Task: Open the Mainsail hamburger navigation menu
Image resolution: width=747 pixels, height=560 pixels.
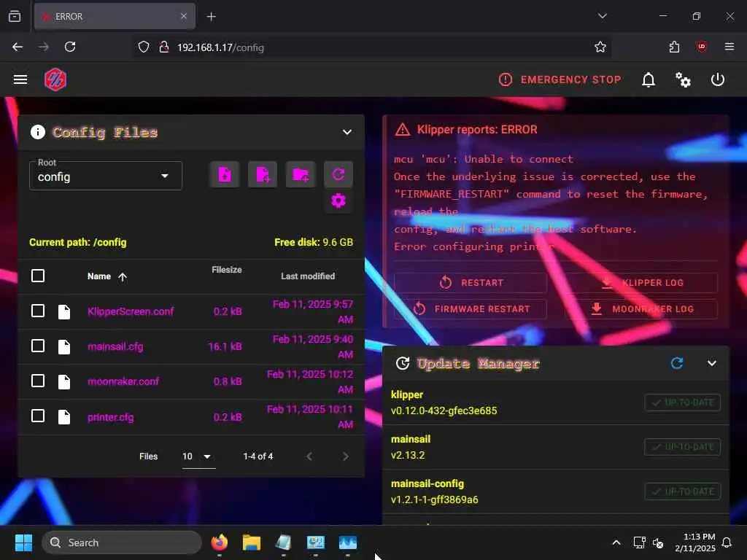Action: [20, 79]
